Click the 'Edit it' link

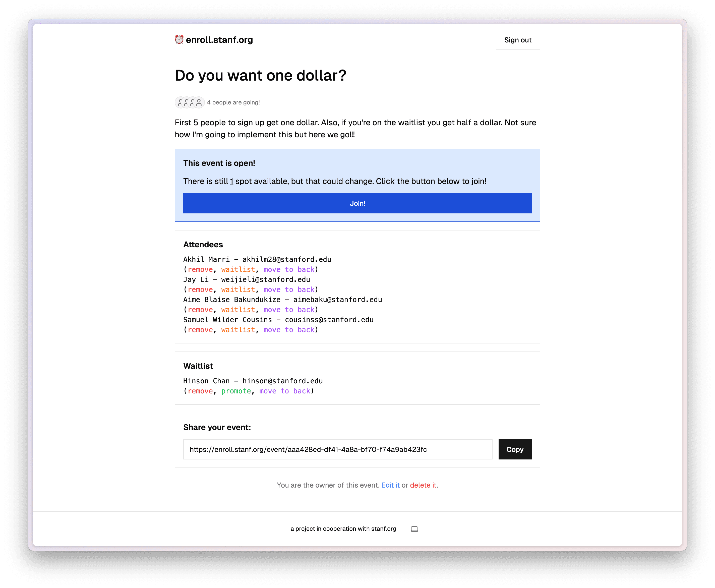390,485
